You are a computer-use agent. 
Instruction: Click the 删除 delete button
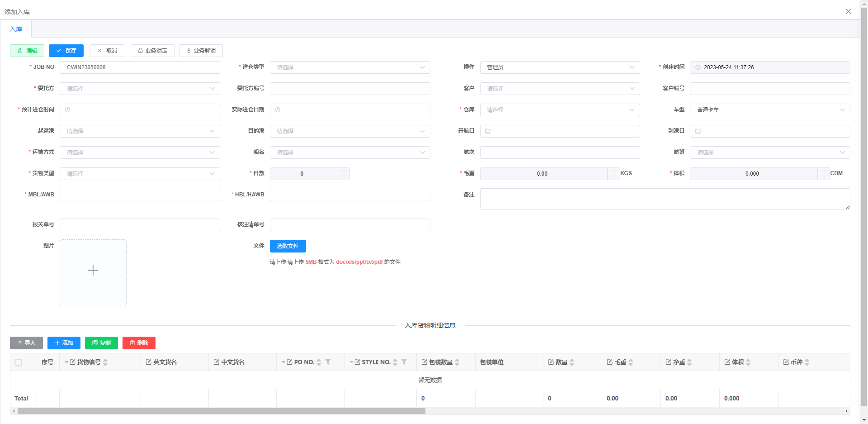[139, 343]
